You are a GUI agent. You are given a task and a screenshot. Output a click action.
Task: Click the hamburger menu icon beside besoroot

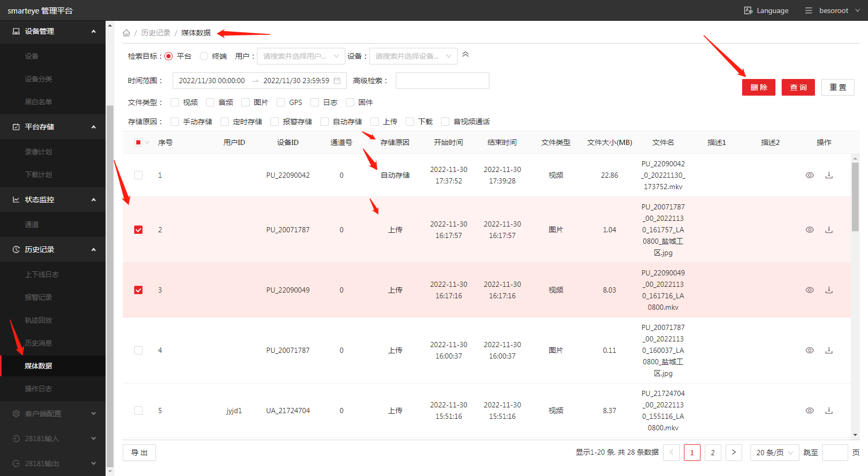(809, 10)
